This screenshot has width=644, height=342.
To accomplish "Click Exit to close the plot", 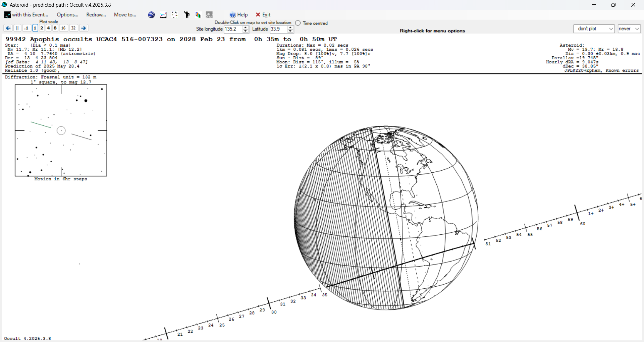I will [x=263, y=15].
